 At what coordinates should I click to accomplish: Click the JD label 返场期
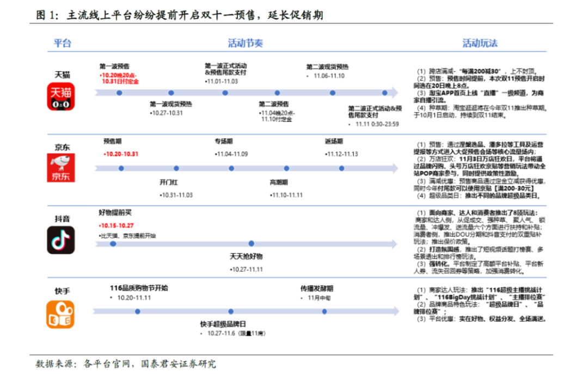334,142
